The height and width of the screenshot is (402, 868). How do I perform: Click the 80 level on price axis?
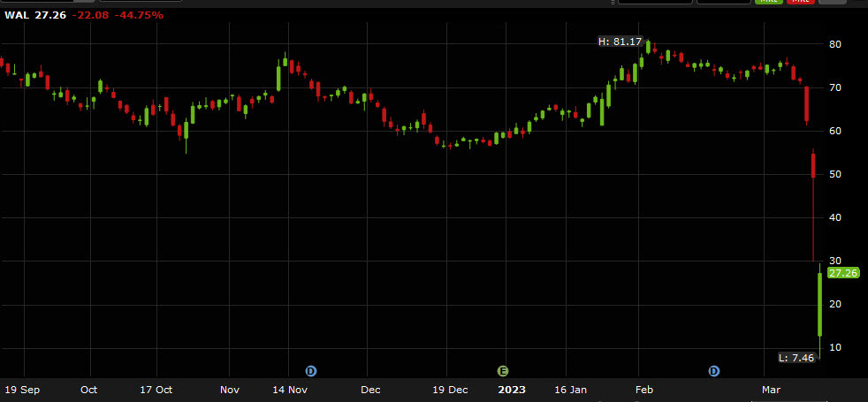coord(834,44)
